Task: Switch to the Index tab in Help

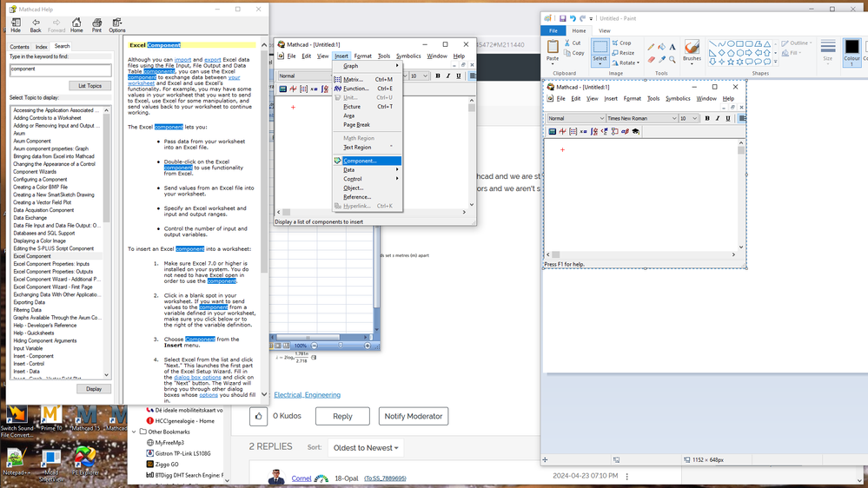Action: coord(41,47)
